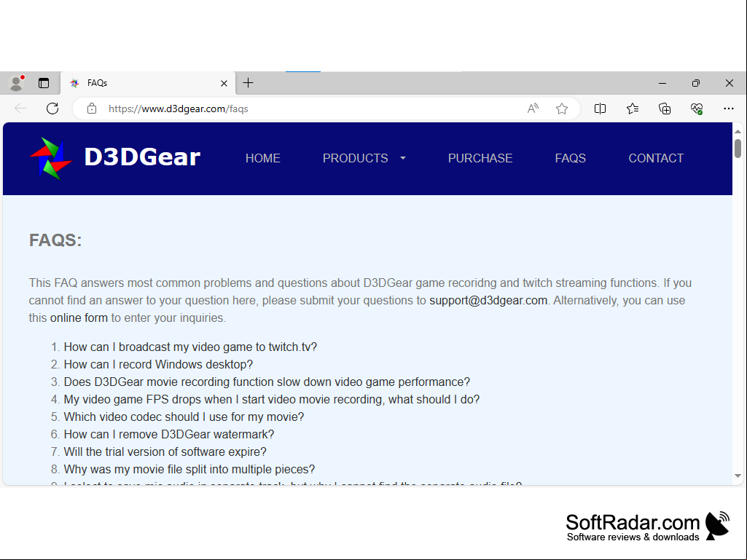Open the CONTACT page

(x=656, y=158)
